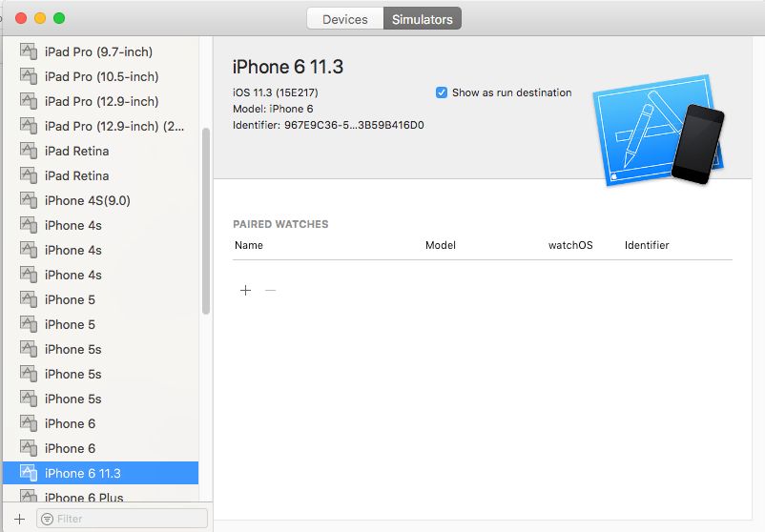Click the minus button under Paired Watches

point(270,291)
